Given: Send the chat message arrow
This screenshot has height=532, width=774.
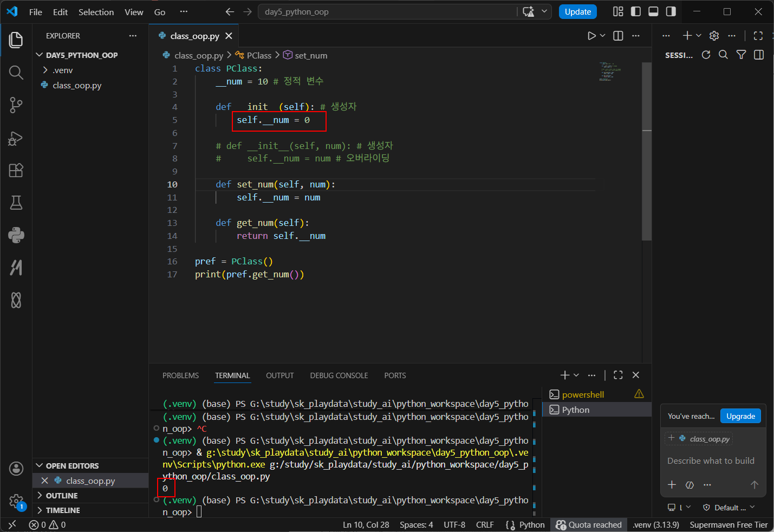Looking at the screenshot, I should (x=754, y=485).
